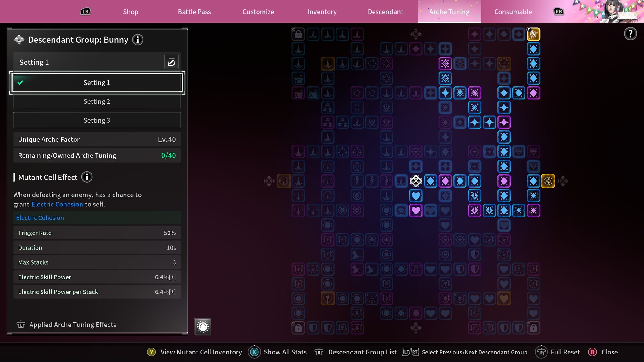Open Descendant Group Bunny info icon
This screenshot has height=362, width=644.
(x=138, y=40)
